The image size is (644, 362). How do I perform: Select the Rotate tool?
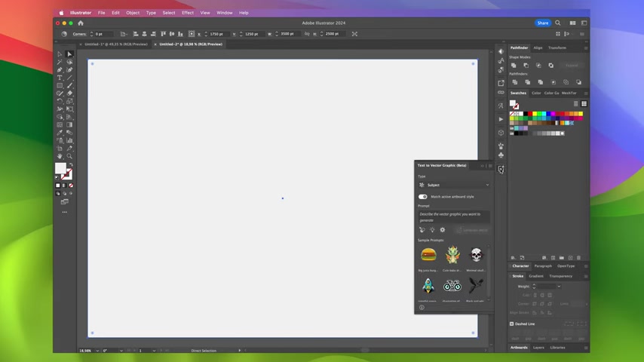pyautogui.click(x=60, y=101)
